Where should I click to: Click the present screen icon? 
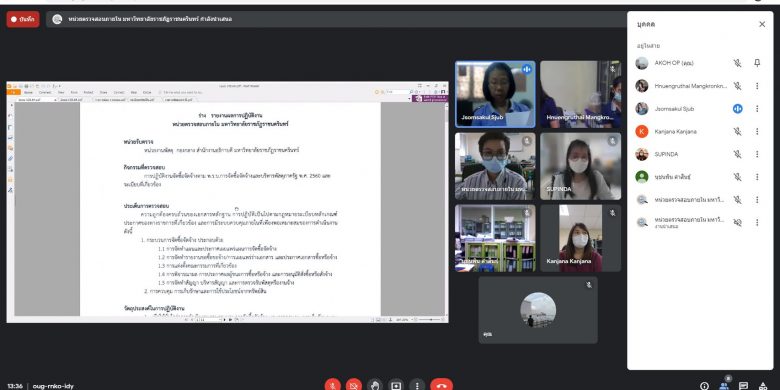click(x=396, y=386)
